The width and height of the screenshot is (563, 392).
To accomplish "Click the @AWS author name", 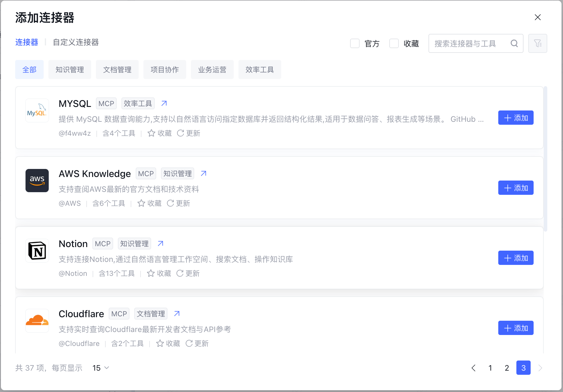I will 70,203.
